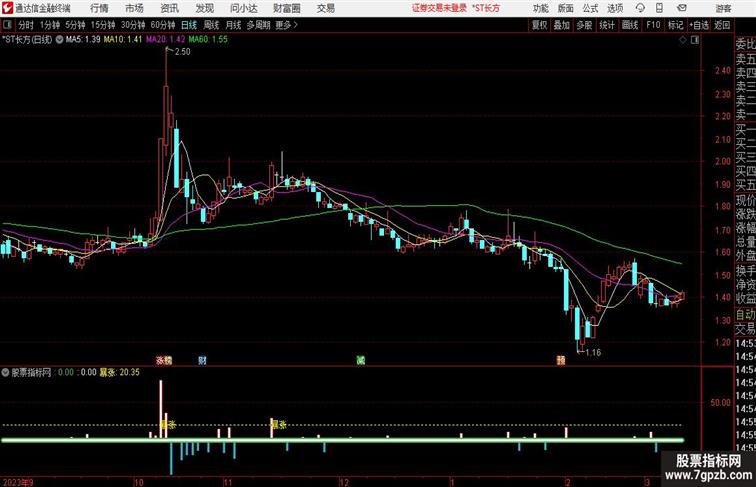Open the 版面 menu
The height and width of the screenshot is (487, 756).
pyautogui.click(x=566, y=8)
